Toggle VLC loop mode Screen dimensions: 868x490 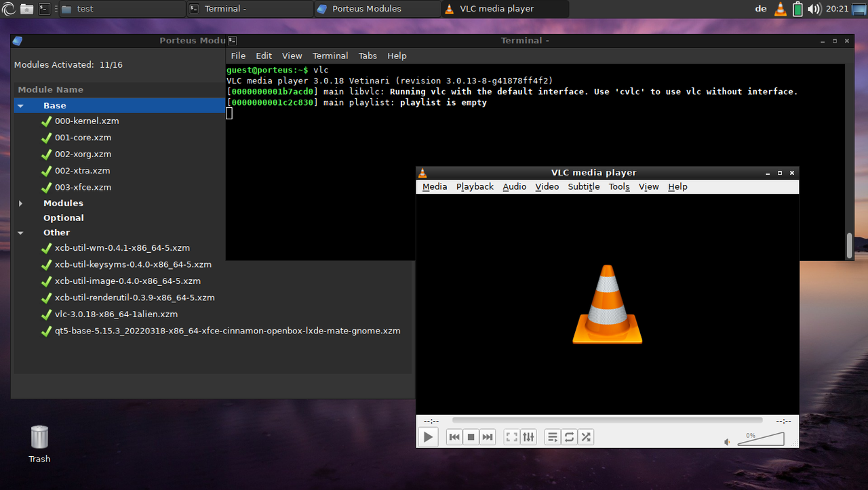point(569,437)
